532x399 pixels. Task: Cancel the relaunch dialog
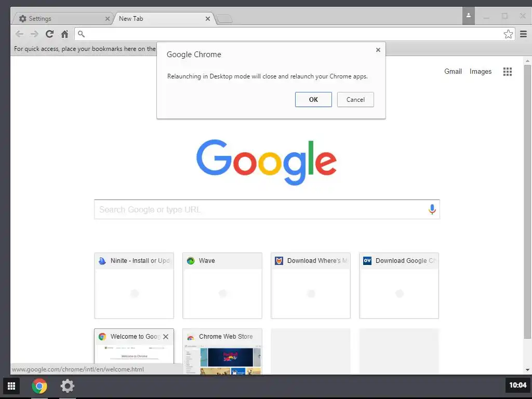[355, 99]
